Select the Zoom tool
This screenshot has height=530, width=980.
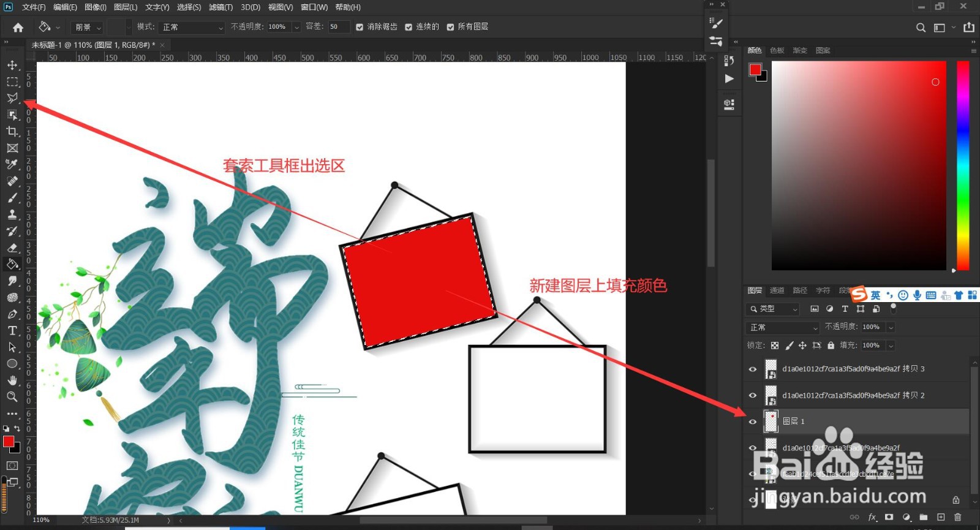click(12, 396)
